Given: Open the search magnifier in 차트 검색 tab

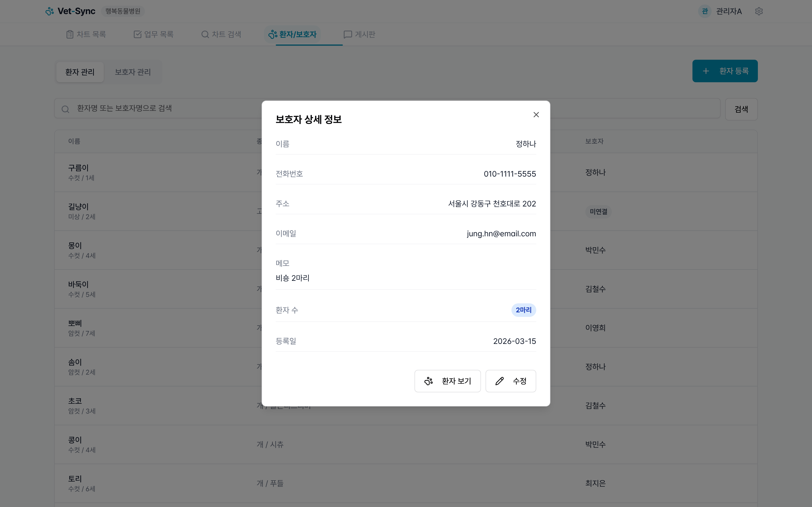Looking at the screenshot, I should click(205, 34).
